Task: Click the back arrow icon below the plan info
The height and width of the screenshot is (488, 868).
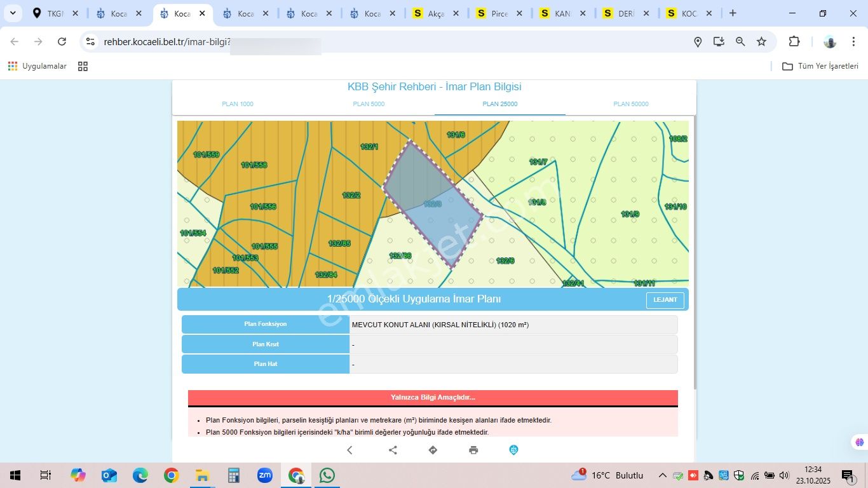Action: click(x=349, y=450)
